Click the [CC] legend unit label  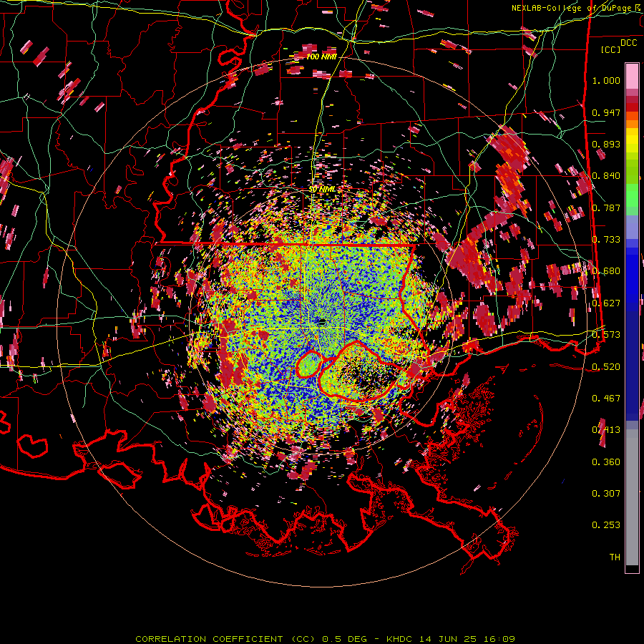pos(611,49)
